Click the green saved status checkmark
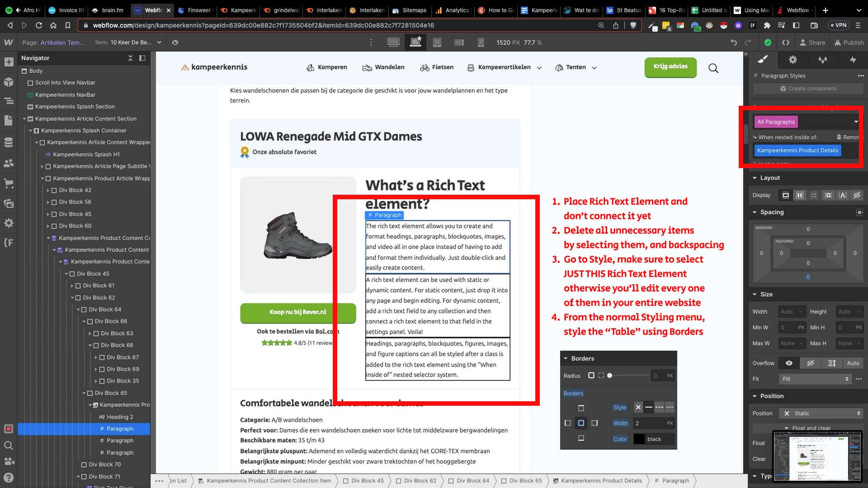This screenshot has width=868, height=488. pyautogui.click(x=768, y=42)
